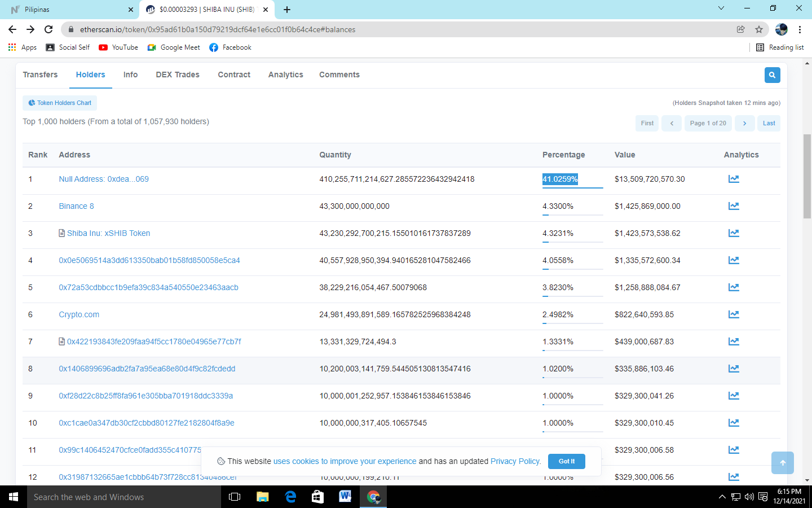Go forward with browser forward arrow
The width and height of the screenshot is (812, 508).
click(30, 29)
